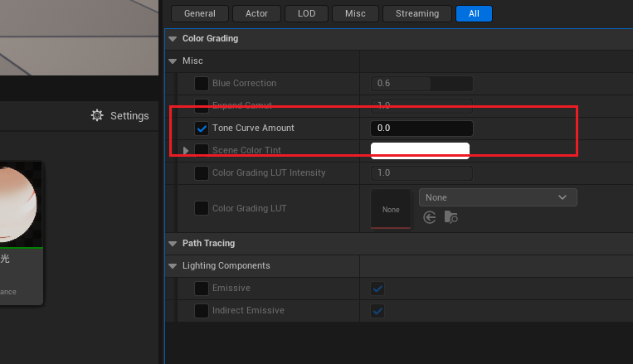The height and width of the screenshot is (364, 633).
Task: Click the Settings gear icon
Action: [97, 115]
